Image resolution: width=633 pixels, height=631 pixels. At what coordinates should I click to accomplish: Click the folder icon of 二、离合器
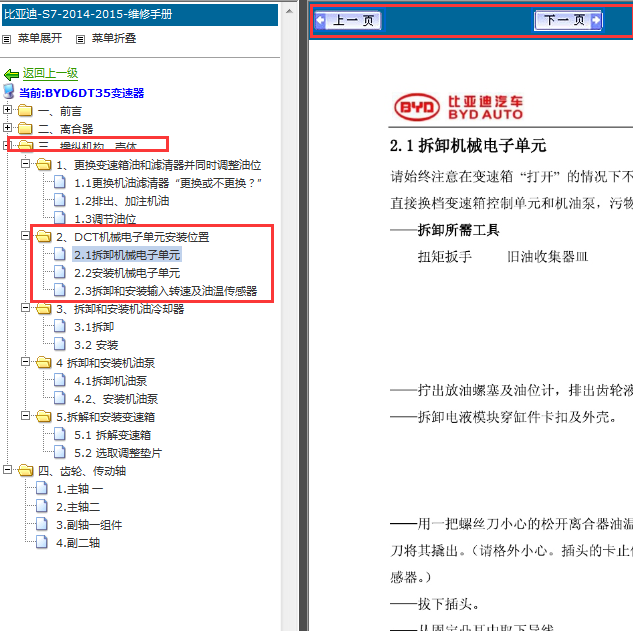(25, 128)
